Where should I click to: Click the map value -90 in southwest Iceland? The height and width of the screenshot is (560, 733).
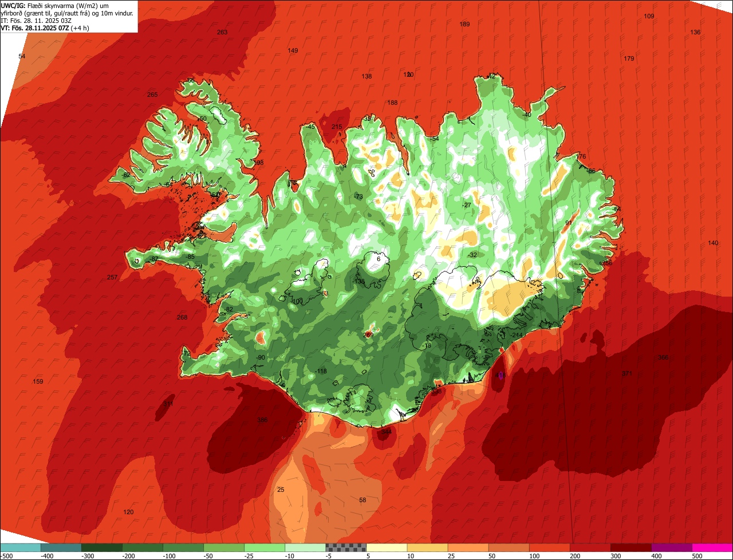[261, 357]
